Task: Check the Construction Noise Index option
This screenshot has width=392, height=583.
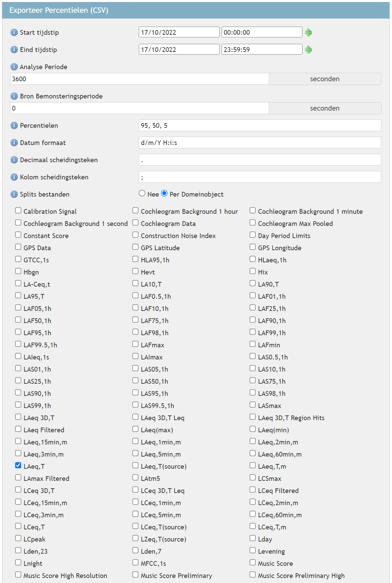Action: click(x=135, y=235)
